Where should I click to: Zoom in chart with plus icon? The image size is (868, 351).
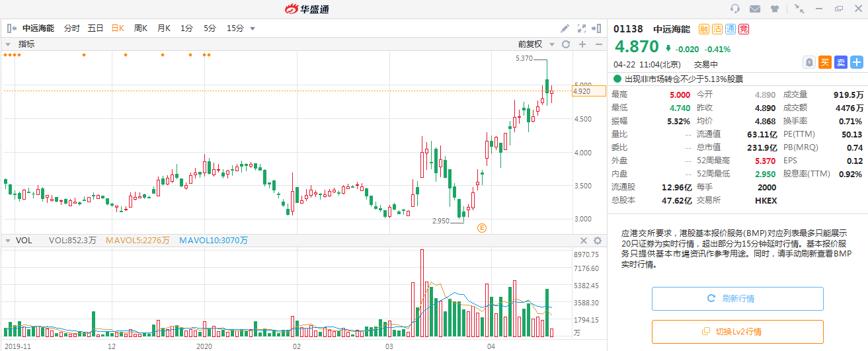coord(582,44)
